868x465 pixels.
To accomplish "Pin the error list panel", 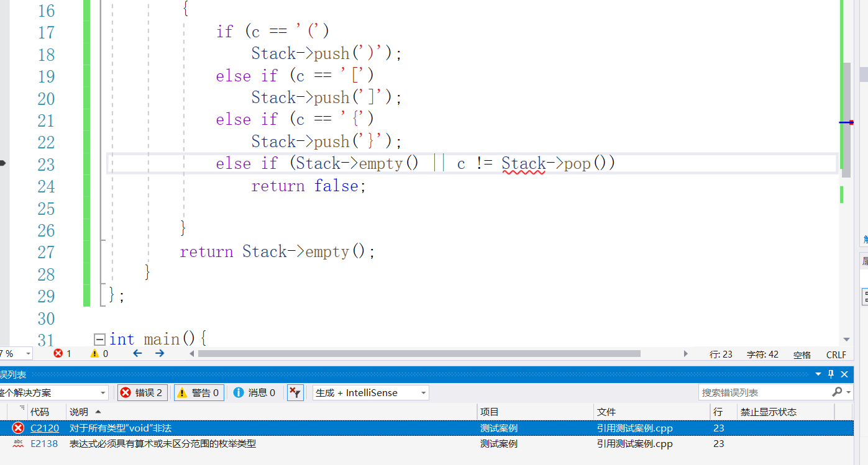I will tap(831, 374).
